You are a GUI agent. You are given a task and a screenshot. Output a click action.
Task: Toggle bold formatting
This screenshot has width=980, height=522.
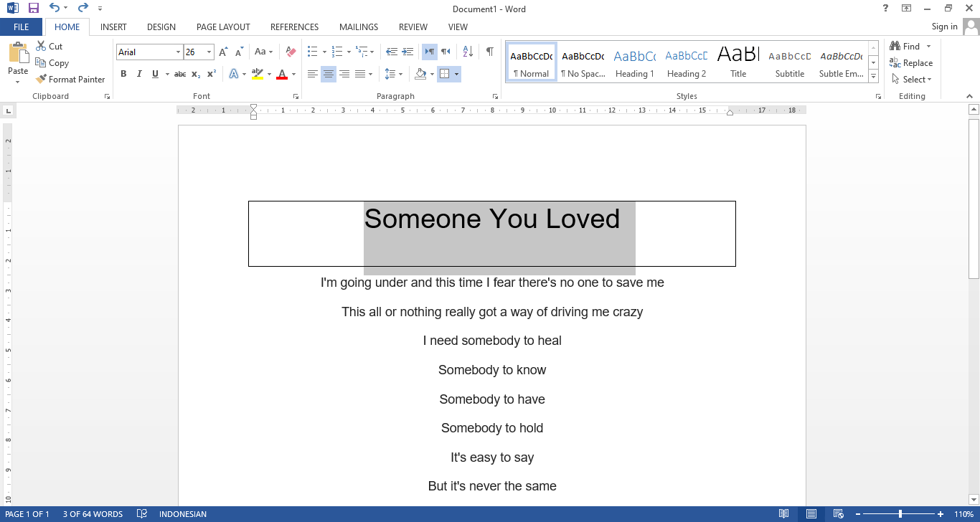coord(123,74)
